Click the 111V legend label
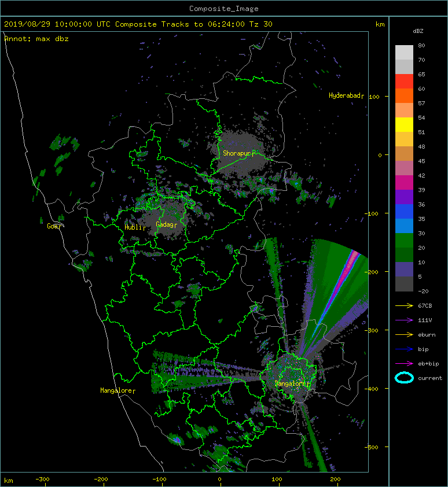The width and height of the screenshot is (448, 487). [425, 320]
